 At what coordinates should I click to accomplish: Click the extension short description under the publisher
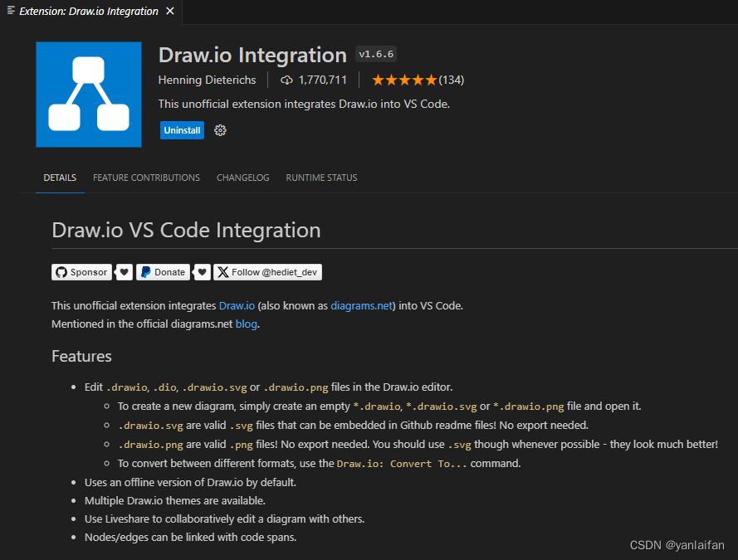pos(304,104)
